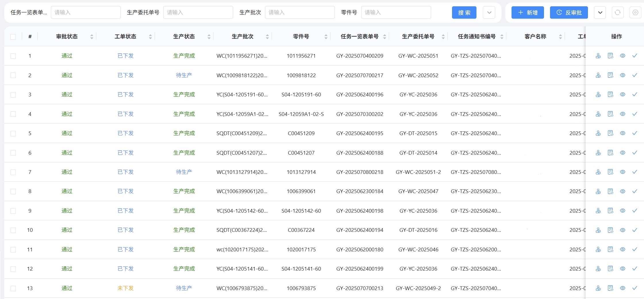Click the document icon in row 3
The height and width of the screenshot is (299, 644).
click(610, 95)
